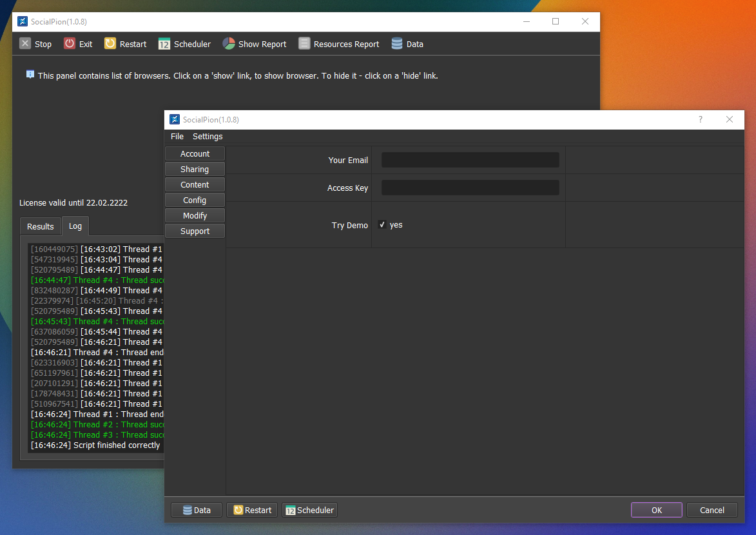This screenshot has height=535, width=756.
Task: Open Scheduler calendar icon in main toolbar
Action: pos(164,44)
